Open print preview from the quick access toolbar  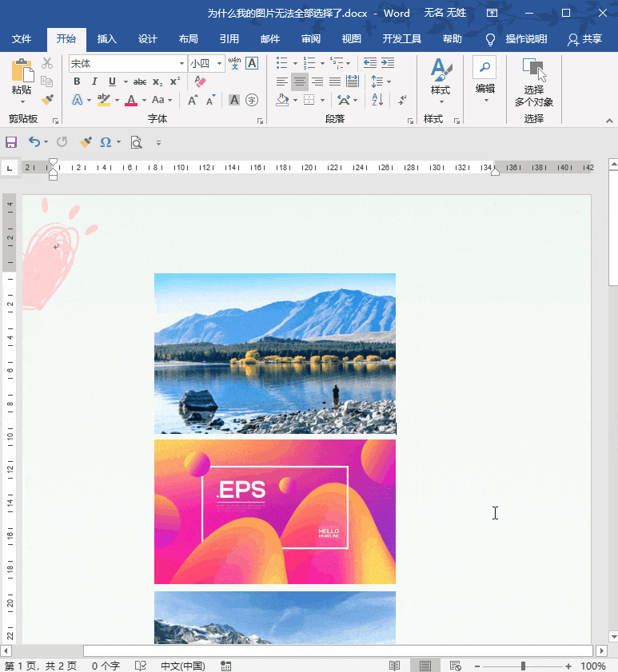tap(136, 142)
